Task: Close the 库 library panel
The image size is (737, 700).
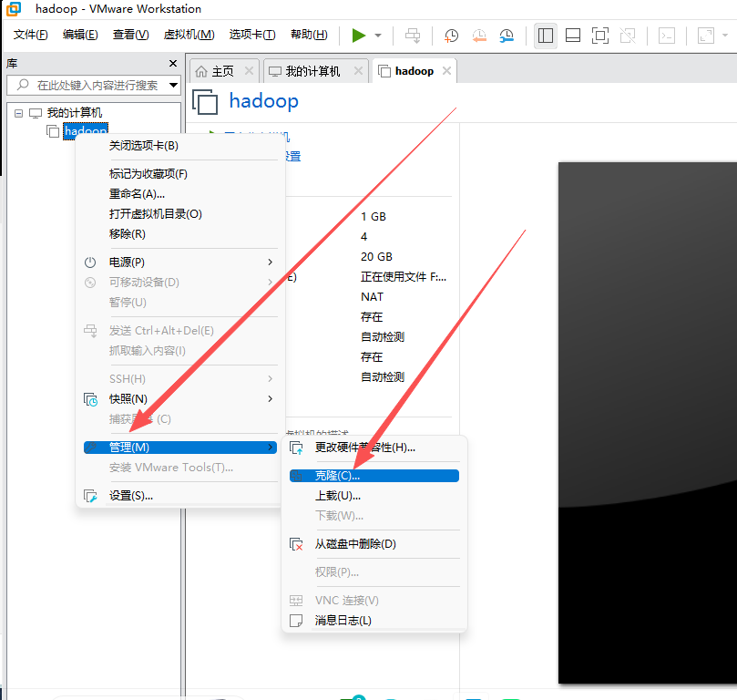Action: click(173, 64)
